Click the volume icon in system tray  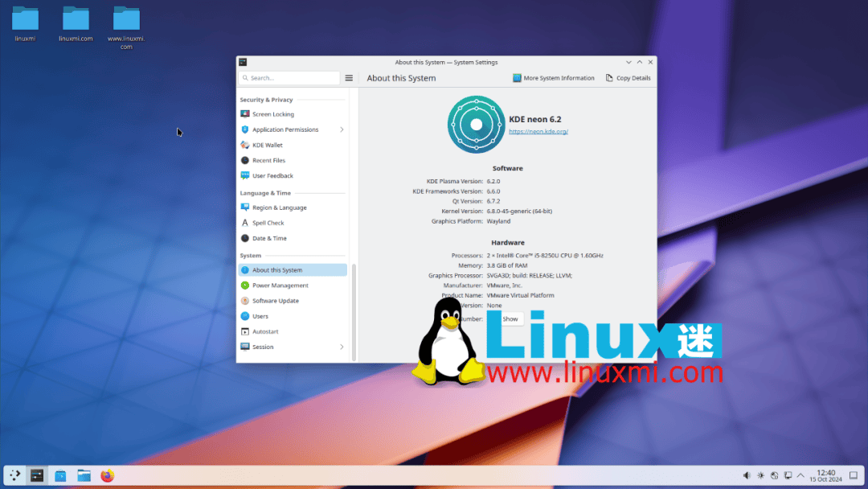pyautogui.click(x=747, y=476)
